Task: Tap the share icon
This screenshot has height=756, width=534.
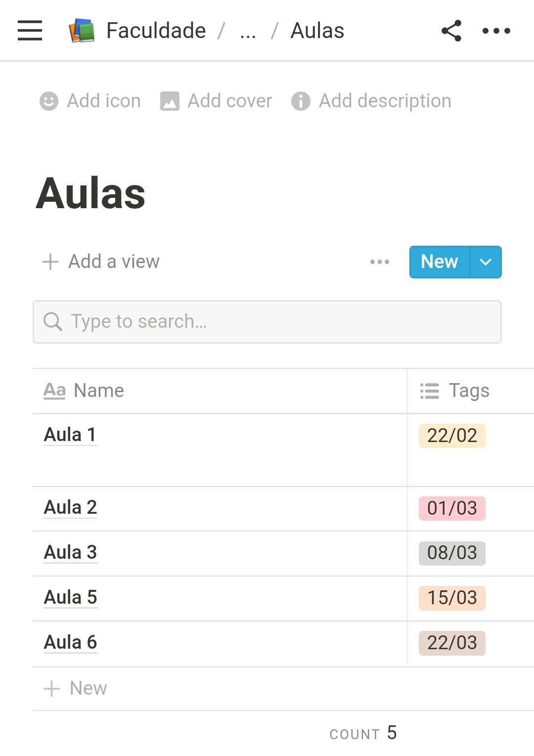Action: click(x=451, y=31)
